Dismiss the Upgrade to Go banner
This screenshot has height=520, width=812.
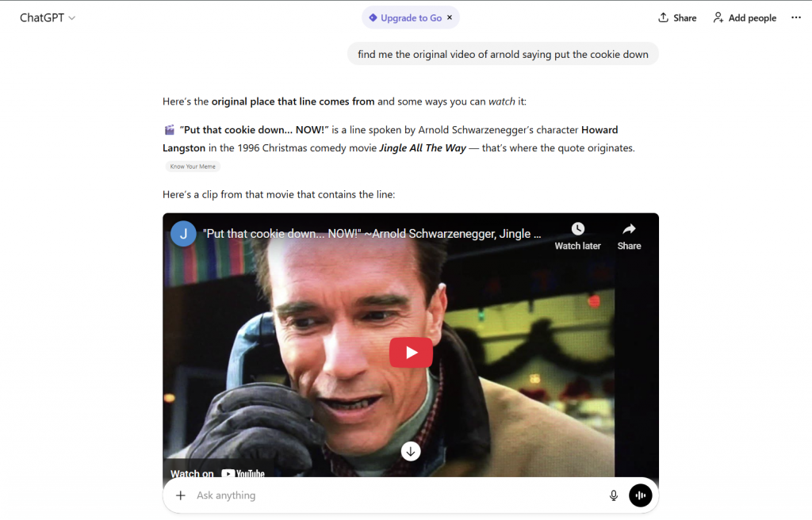coord(450,17)
